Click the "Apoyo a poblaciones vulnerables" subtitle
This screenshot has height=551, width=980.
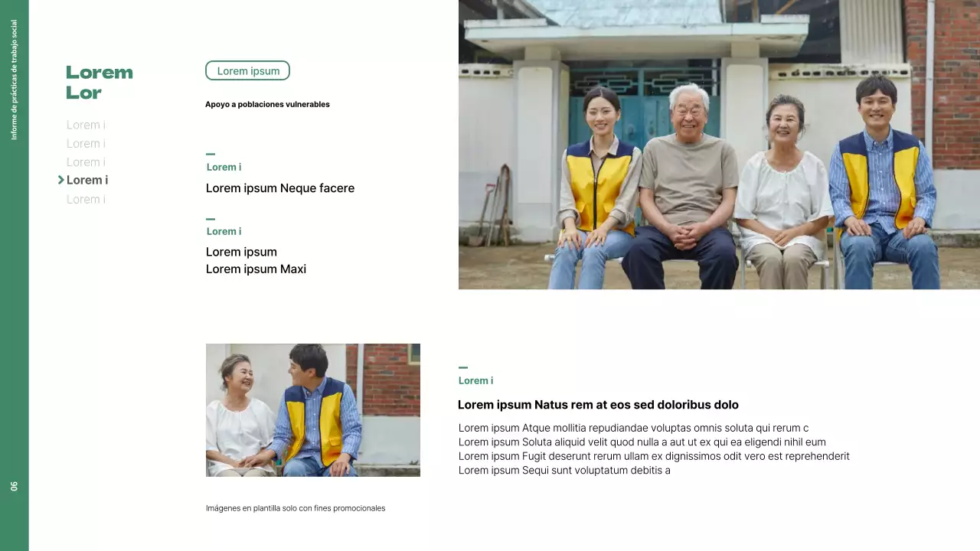click(x=267, y=104)
